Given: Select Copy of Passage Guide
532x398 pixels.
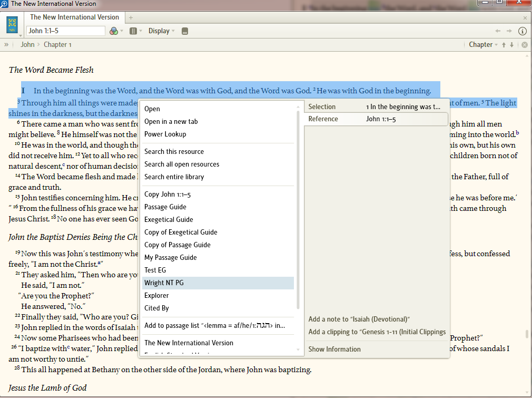Looking at the screenshot, I should (x=218, y=245).
